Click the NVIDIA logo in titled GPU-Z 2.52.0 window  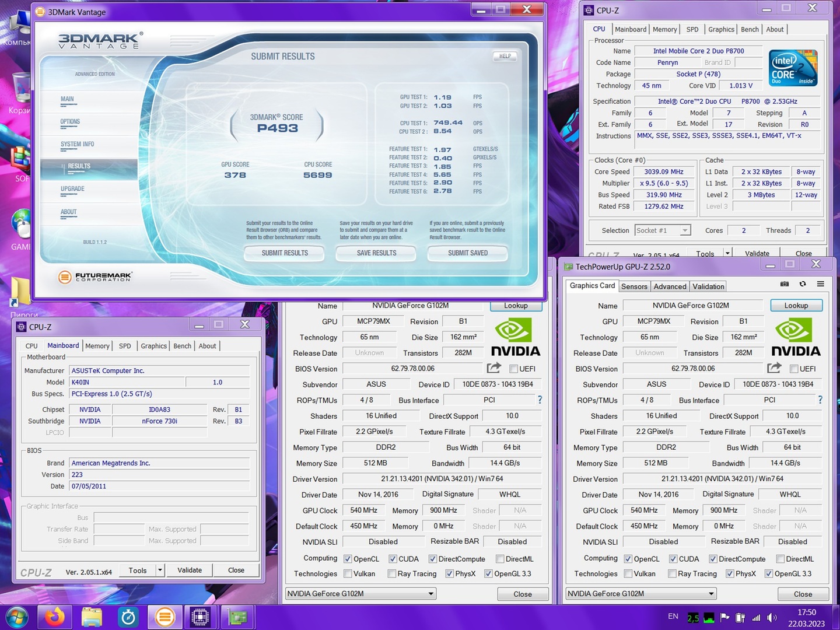pos(796,337)
